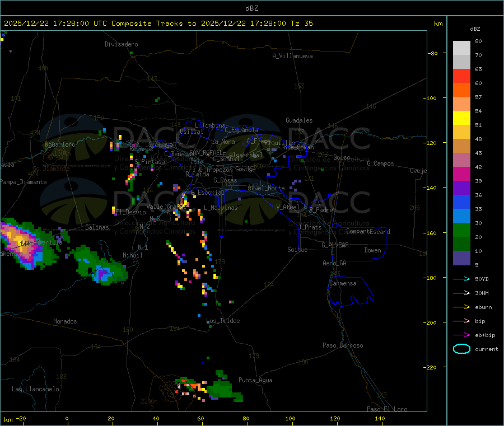Viewport: 504px width, 426px height.
Task: Click the 'La_Nora' map label
Action: pyautogui.click(x=223, y=142)
